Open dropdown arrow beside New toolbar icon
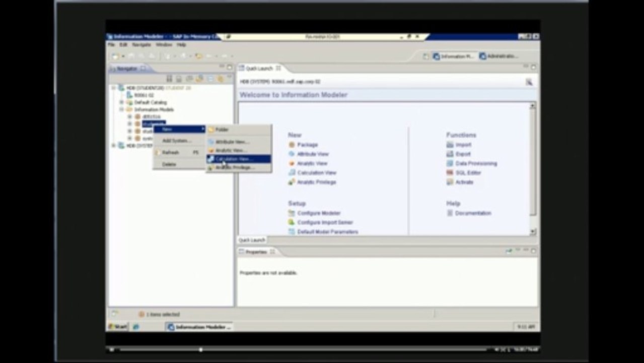The width and height of the screenshot is (644, 363). [x=122, y=56]
